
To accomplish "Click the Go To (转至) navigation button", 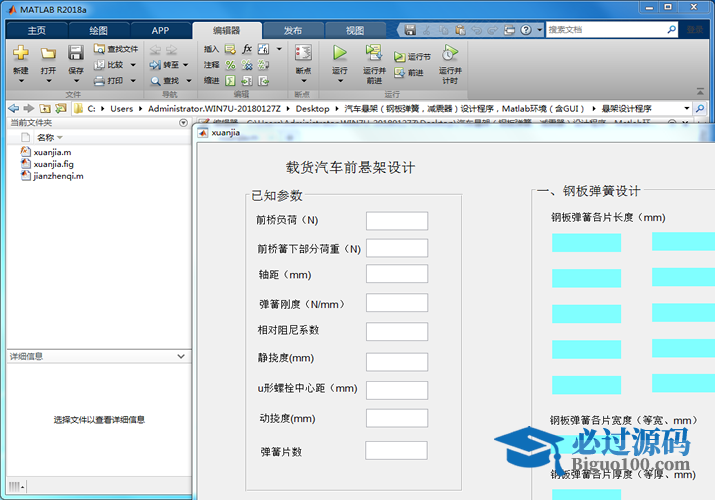I will pyautogui.click(x=165, y=65).
